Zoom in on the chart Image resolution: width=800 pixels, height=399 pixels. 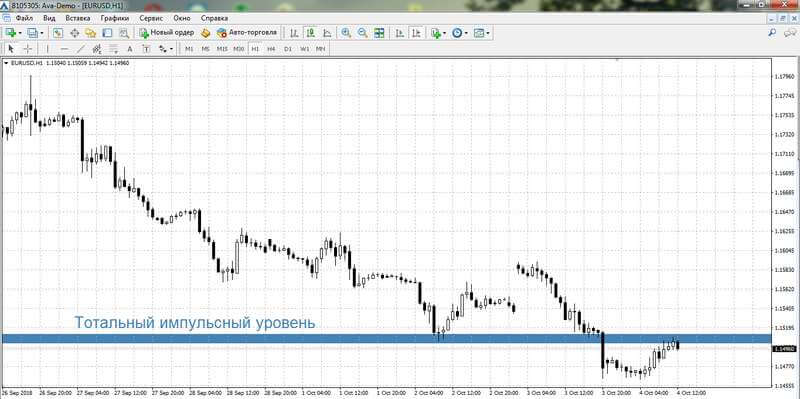[x=346, y=33]
